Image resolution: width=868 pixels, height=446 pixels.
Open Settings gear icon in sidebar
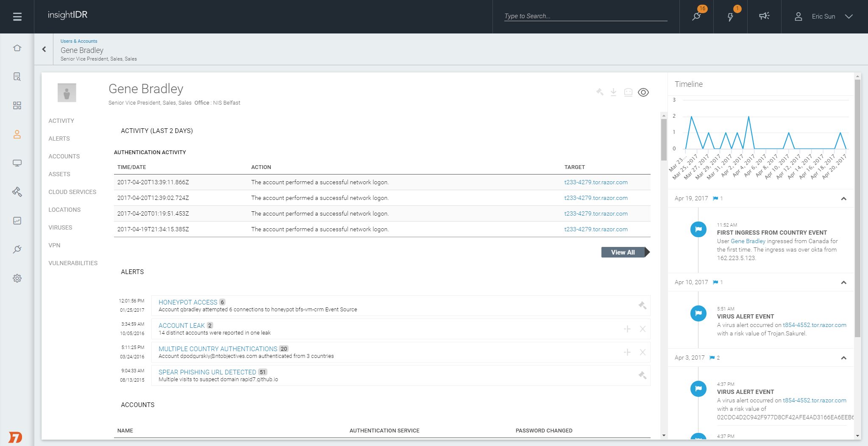(x=17, y=278)
